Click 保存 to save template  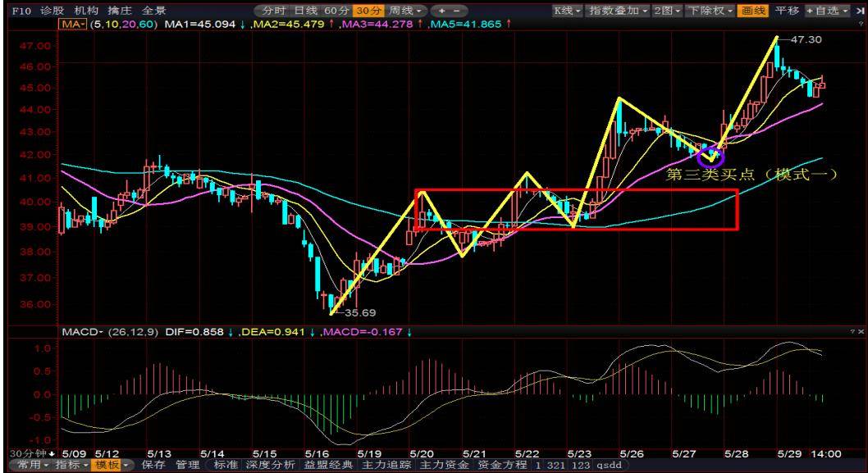[153, 466]
